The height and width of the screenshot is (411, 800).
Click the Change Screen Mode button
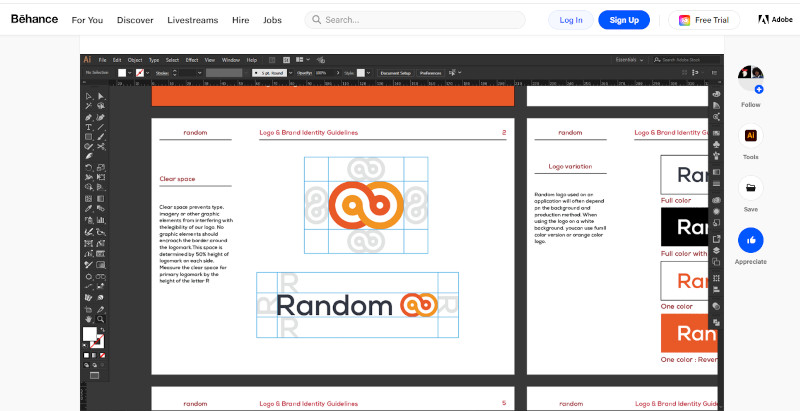pyautogui.click(x=94, y=375)
